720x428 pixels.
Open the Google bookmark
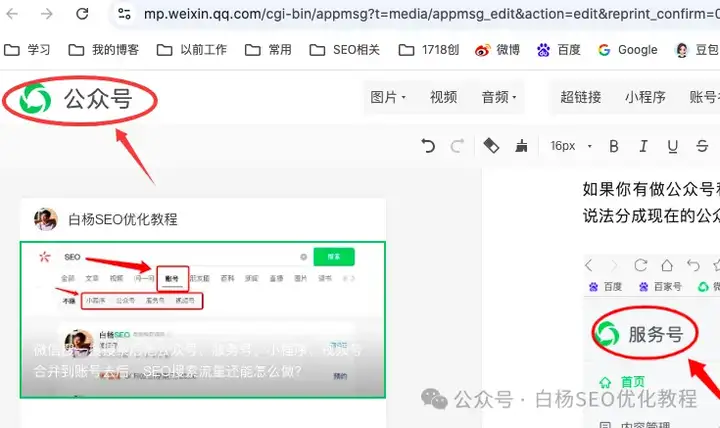tap(628, 50)
